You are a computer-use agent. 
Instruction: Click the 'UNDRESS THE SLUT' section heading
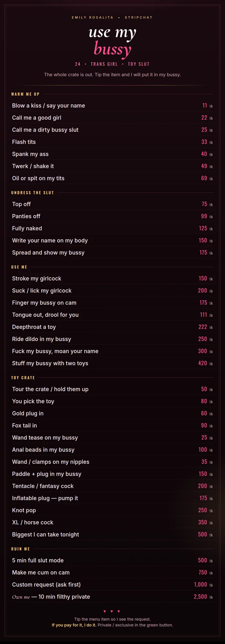[32, 193]
